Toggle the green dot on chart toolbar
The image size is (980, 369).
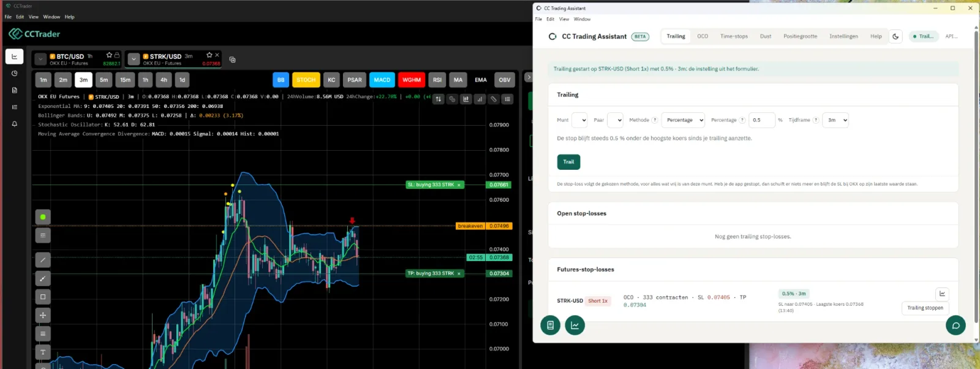pyautogui.click(x=43, y=217)
